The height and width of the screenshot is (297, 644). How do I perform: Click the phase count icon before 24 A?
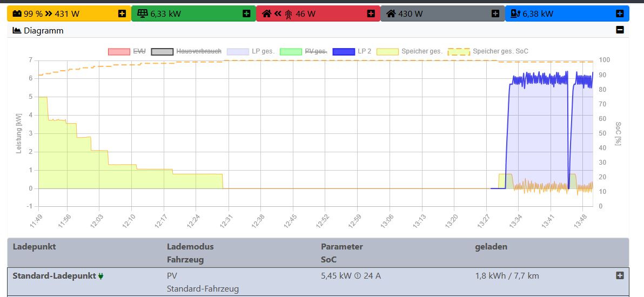(x=357, y=276)
